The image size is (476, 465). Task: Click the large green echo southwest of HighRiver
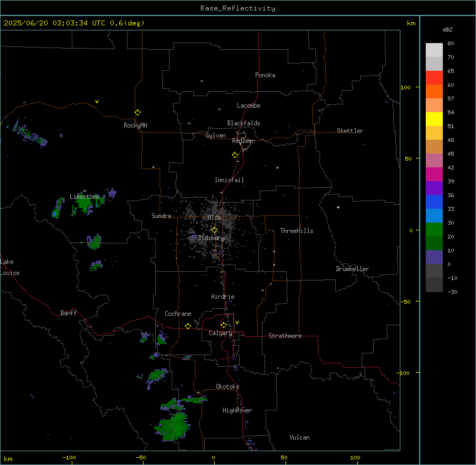tap(172, 426)
